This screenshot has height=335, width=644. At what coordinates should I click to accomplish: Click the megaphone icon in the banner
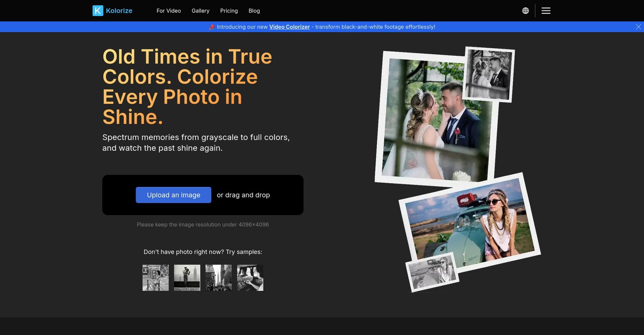pyautogui.click(x=212, y=27)
